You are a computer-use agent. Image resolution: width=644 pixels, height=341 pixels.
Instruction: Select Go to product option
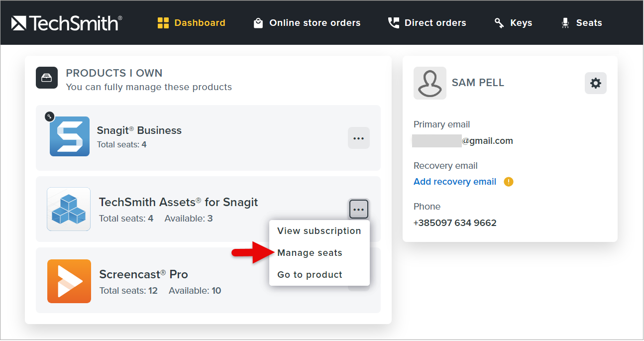[x=310, y=275]
